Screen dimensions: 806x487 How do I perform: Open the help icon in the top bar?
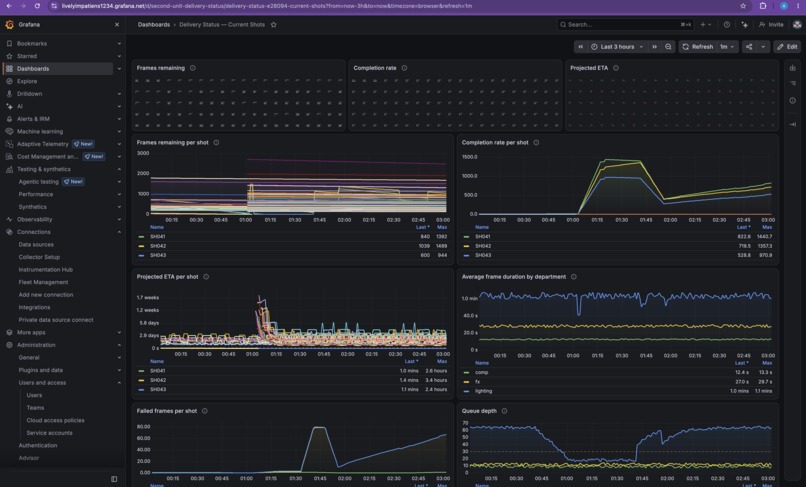pyautogui.click(x=726, y=24)
